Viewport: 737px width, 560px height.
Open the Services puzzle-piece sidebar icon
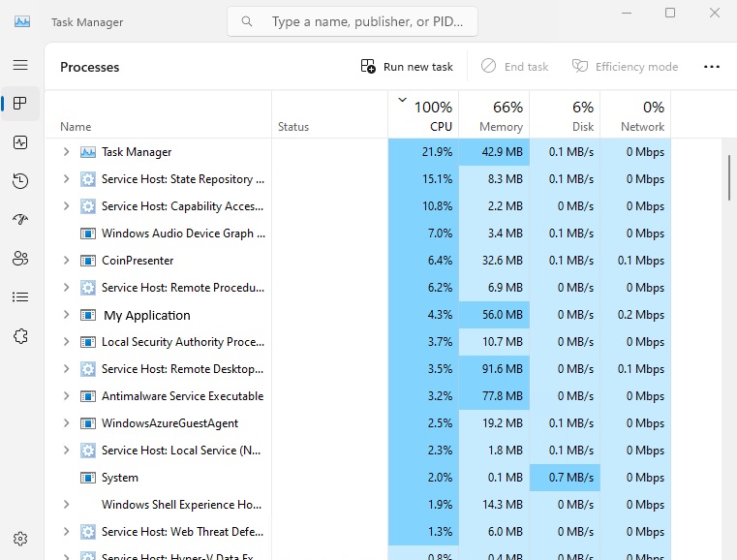[20, 336]
